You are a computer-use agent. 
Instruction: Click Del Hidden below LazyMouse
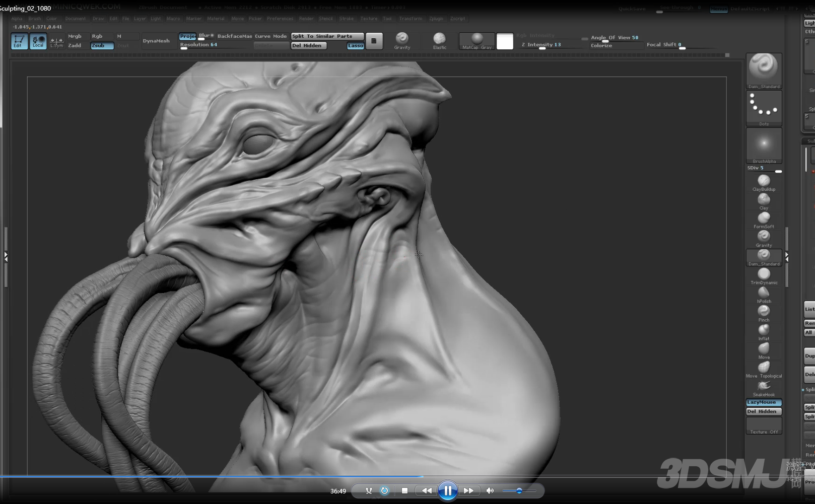click(x=764, y=411)
